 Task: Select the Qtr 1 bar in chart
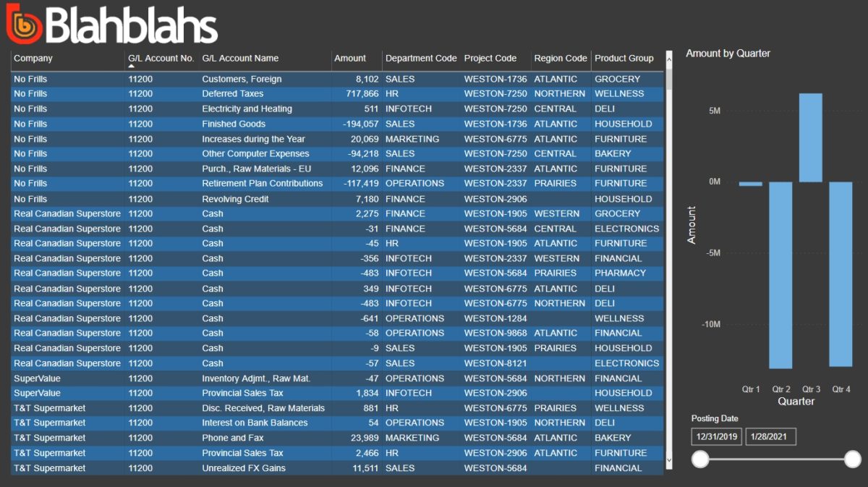(751, 184)
